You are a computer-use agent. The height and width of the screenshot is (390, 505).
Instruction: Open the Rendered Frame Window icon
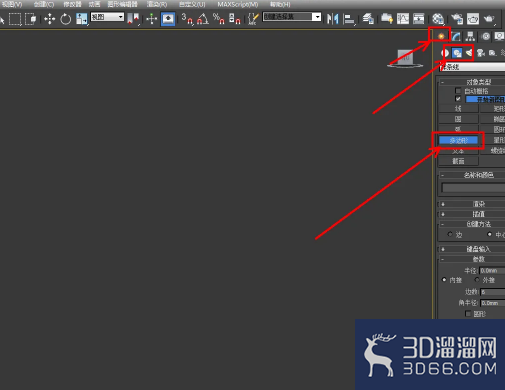click(x=473, y=19)
